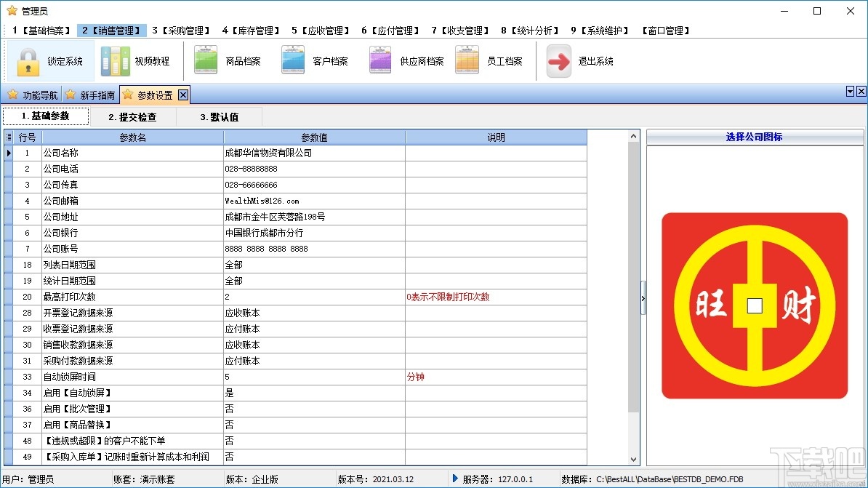This screenshot has height=488, width=868.
Task: Open menu 9【系统维护】
Action: pos(600,31)
